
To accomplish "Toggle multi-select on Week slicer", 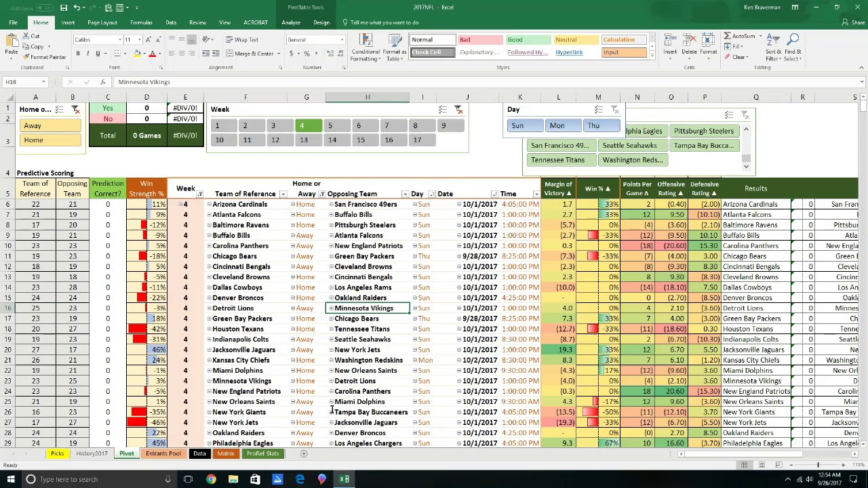I will coord(443,109).
